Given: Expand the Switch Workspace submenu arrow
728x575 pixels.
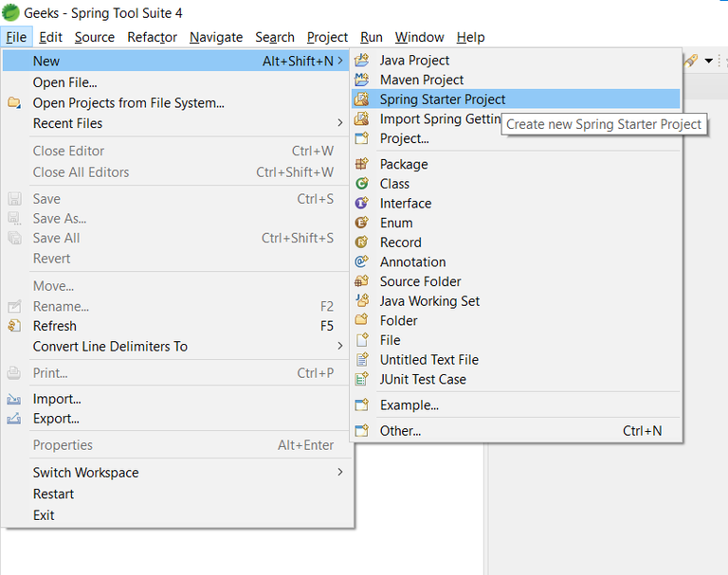Looking at the screenshot, I should pos(340,472).
